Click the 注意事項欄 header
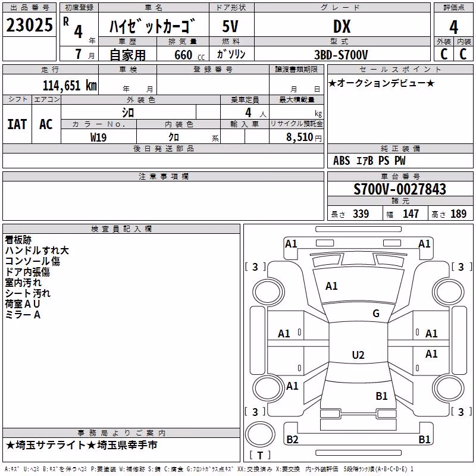The width and height of the screenshot is (476, 476). [x=164, y=176]
